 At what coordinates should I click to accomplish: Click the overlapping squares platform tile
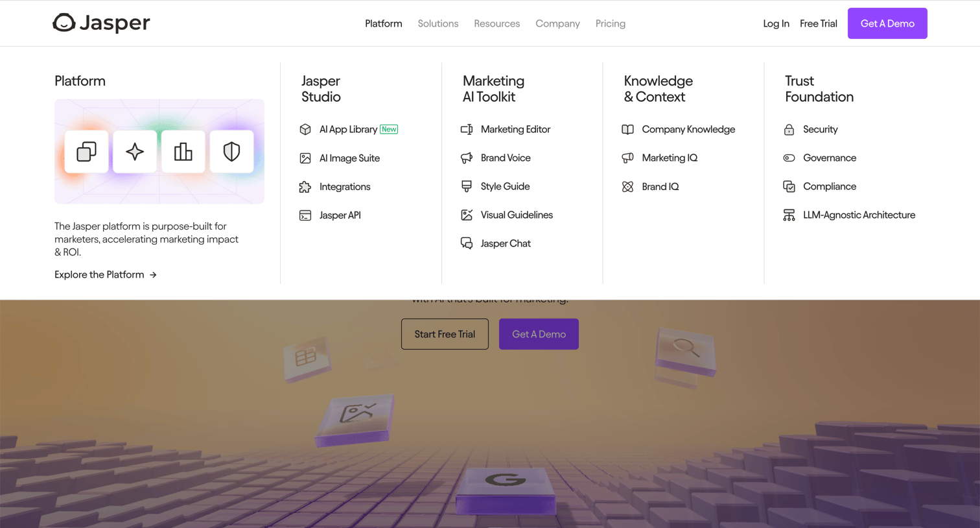coord(86,152)
